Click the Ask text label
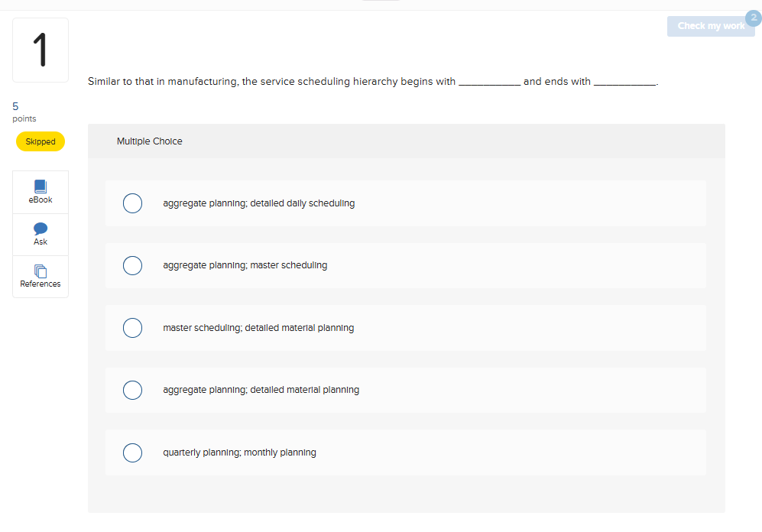The image size is (762, 532). tap(41, 242)
